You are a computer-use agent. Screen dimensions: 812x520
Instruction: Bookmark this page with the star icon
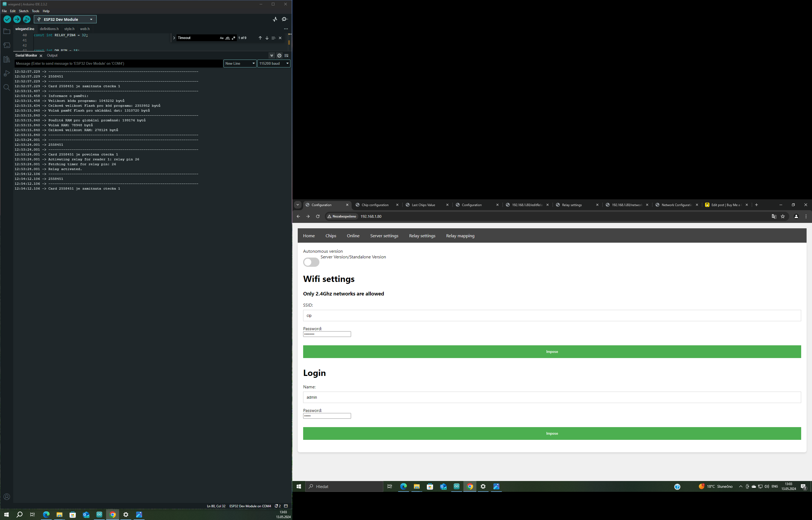(783, 216)
